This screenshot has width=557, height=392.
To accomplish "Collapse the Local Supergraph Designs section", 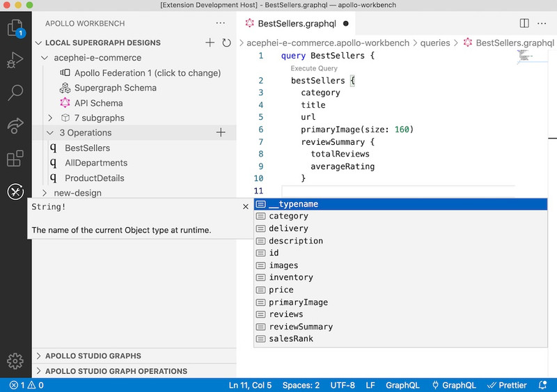I will click(39, 42).
